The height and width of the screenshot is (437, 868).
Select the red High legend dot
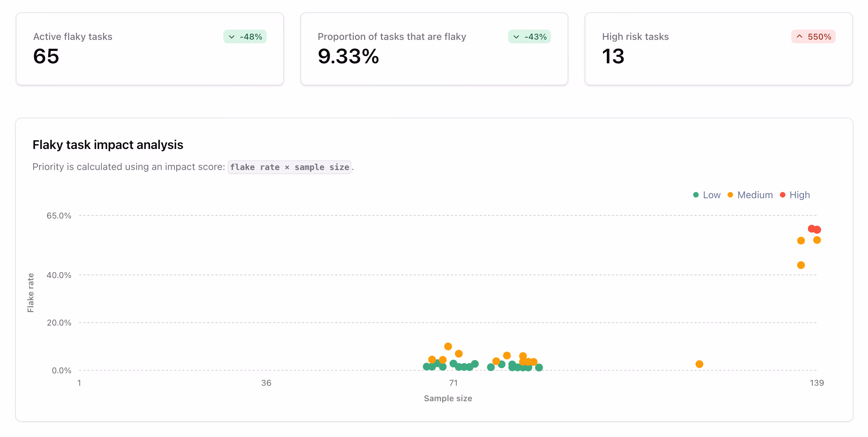pyautogui.click(x=783, y=195)
